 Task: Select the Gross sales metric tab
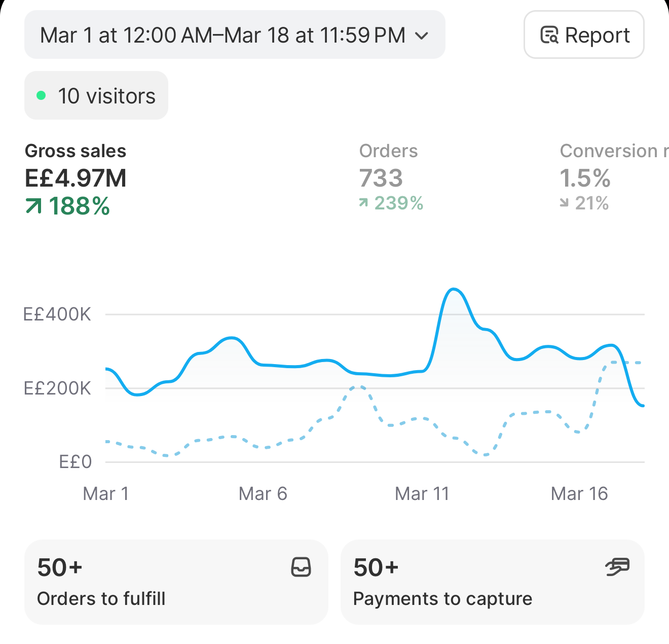coord(76,179)
